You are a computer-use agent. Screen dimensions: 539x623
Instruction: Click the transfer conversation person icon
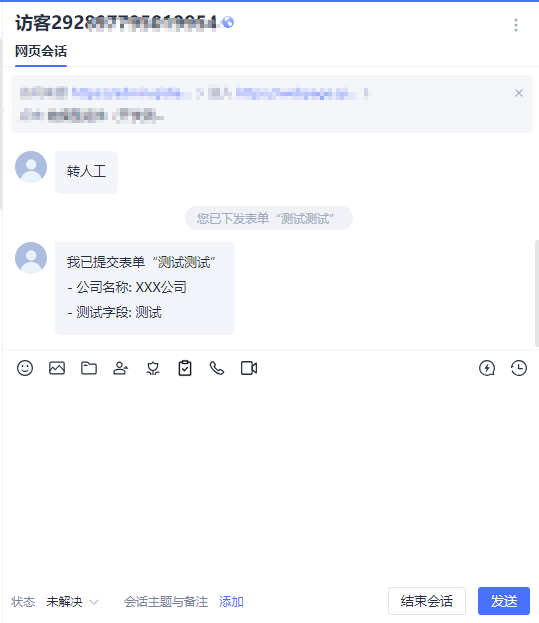coord(121,368)
